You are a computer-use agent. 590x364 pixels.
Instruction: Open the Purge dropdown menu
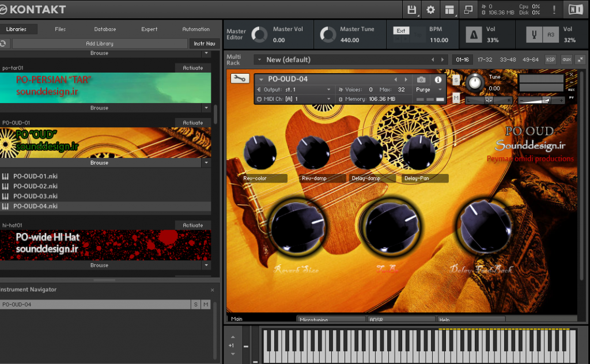tap(429, 89)
